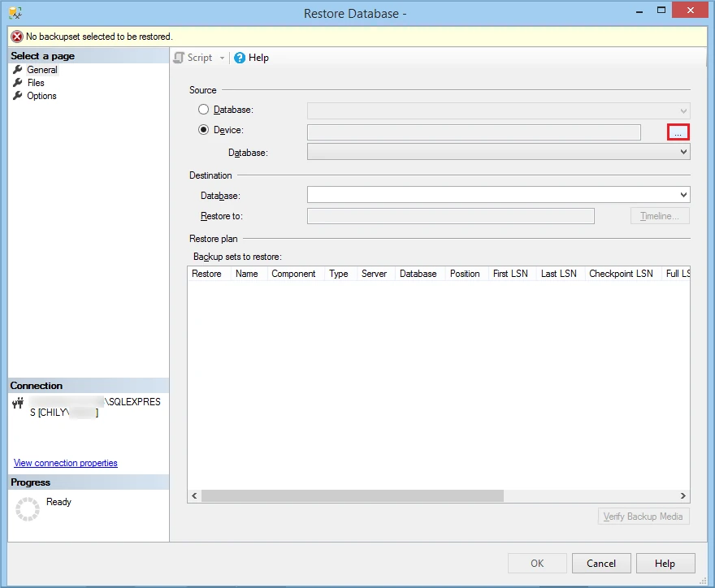Open the Destination Database combo box
715x588 pixels.
[x=498, y=195]
